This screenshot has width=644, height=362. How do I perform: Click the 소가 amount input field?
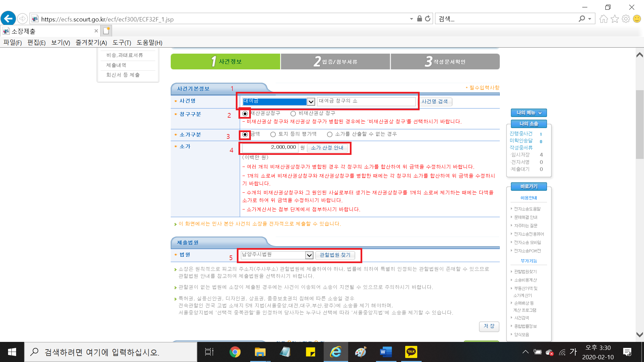[270, 147]
